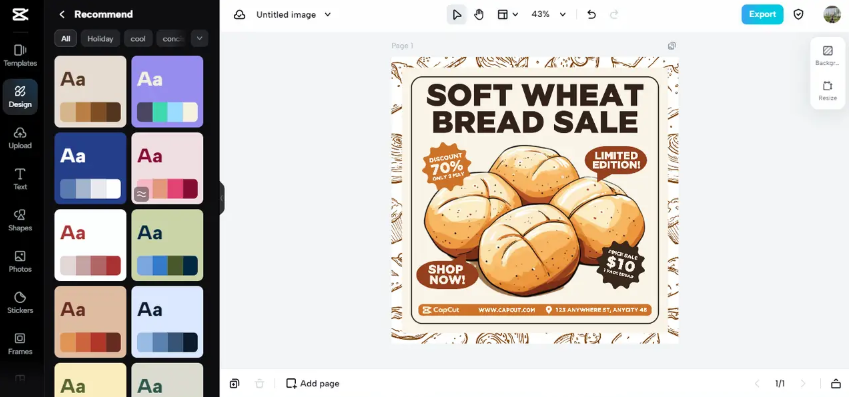Select the Holiday category tab
This screenshot has height=397, width=849.
[100, 38]
